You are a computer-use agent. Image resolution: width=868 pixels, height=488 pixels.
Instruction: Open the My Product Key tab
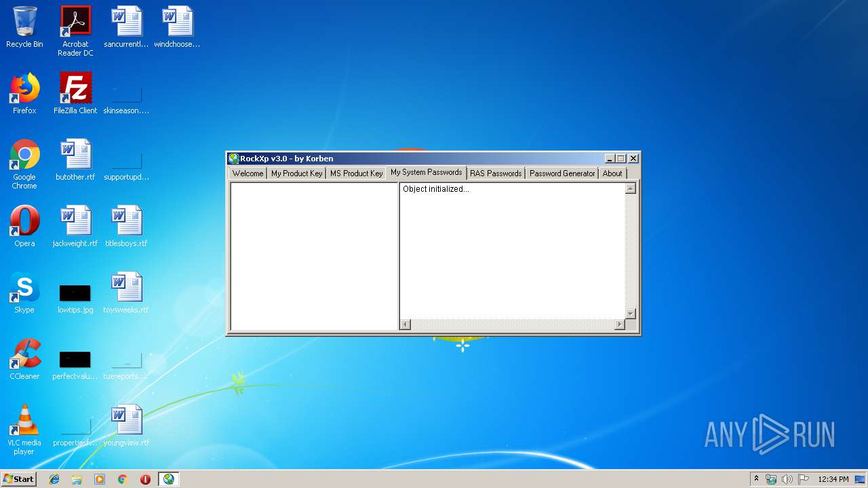pyautogui.click(x=296, y=174)
